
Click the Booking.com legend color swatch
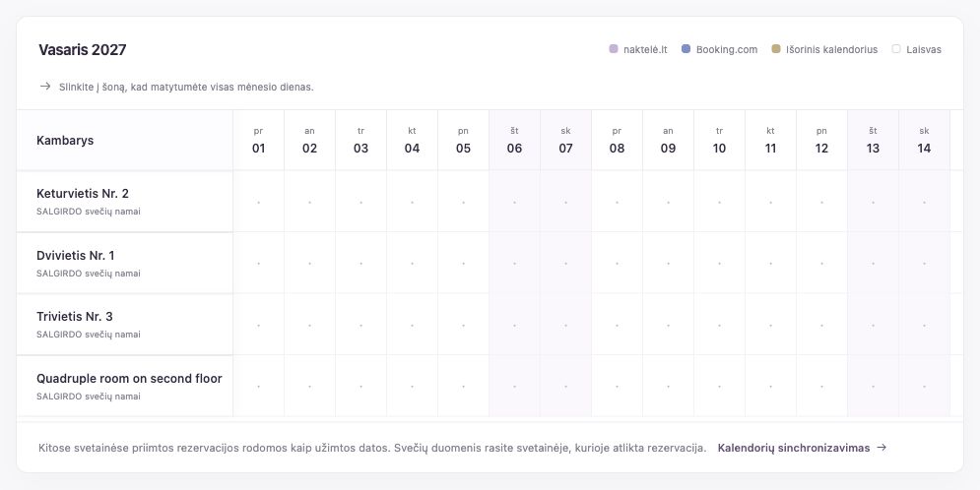tap(686, 48)
